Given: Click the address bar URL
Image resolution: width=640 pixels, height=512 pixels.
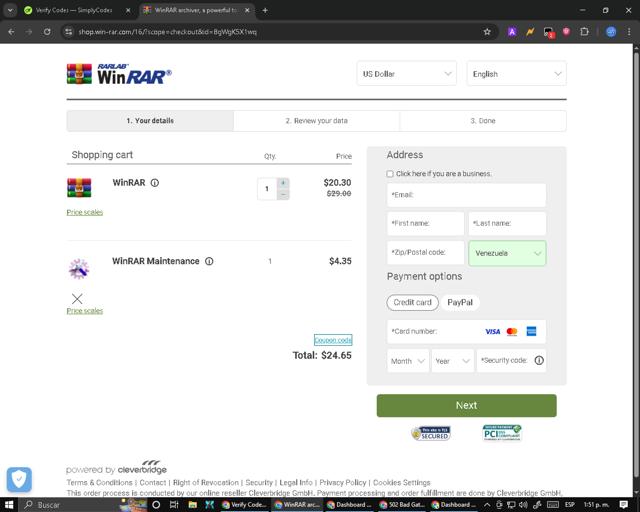Looking at the screenshot, I should click(x=167, y=32).
